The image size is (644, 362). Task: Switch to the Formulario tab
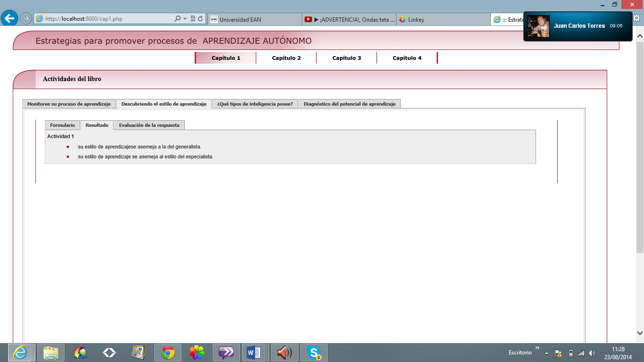tap(62, 125)
